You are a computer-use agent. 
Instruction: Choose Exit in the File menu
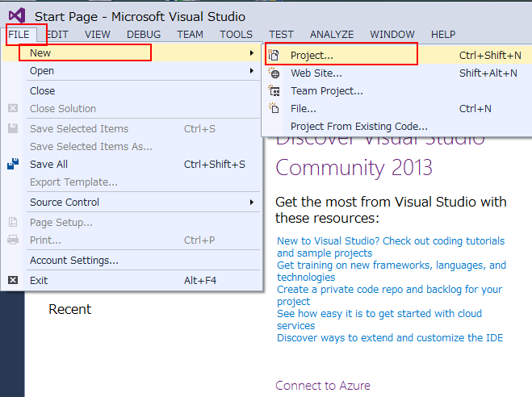132,280
